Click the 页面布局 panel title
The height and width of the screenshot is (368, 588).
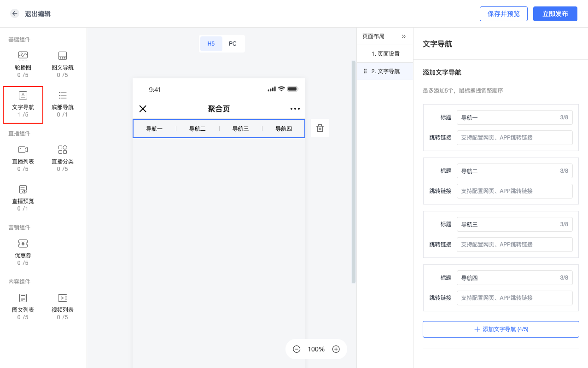tap(373, 36)
